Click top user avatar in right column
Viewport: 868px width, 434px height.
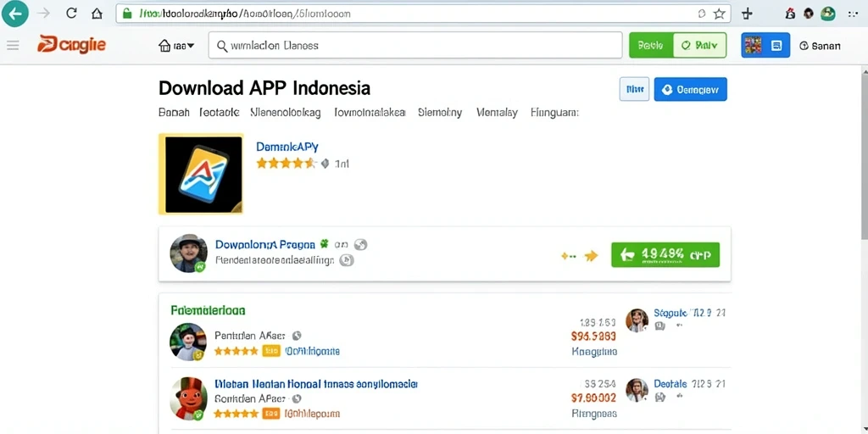(637, 320)
